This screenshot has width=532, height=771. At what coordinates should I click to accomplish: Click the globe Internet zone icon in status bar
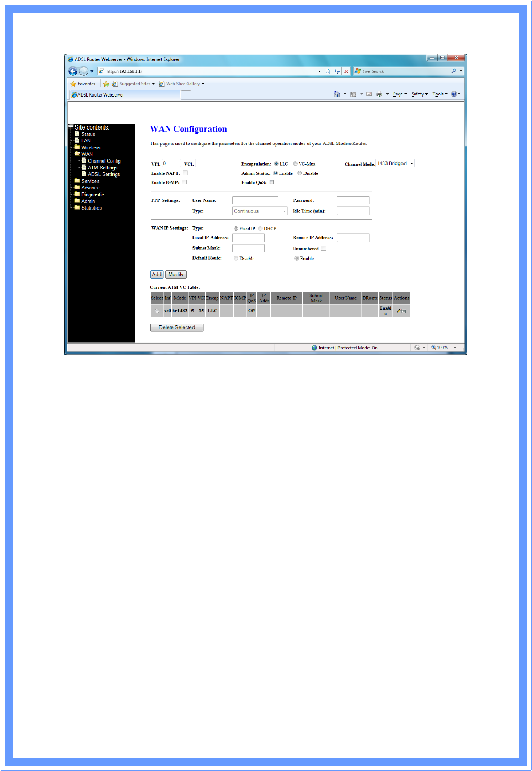pyautogui.click(x=314, y=348)
